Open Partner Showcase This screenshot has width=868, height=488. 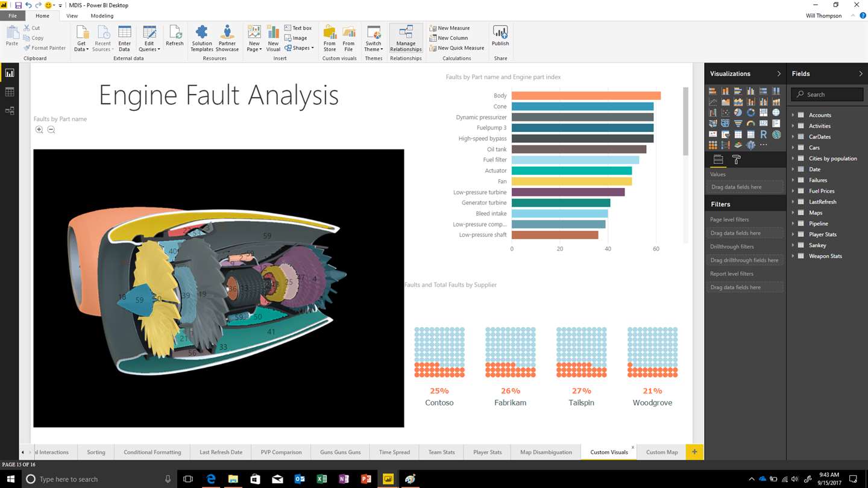227,39
